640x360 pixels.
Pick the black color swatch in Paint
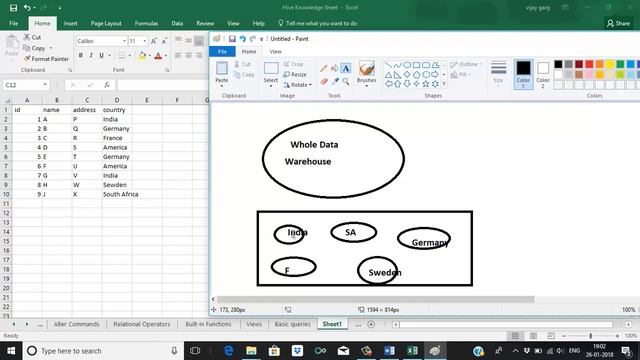(558, 64)
